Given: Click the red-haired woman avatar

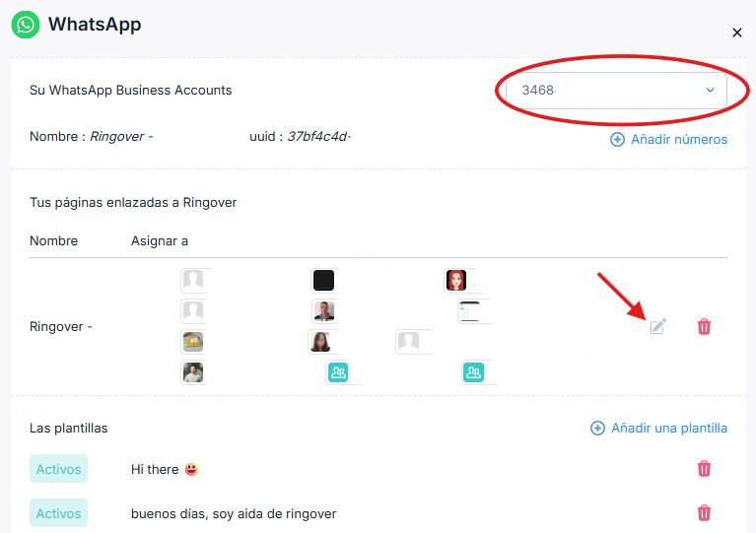Looking at the screenshot, I should tap(456, 281).
